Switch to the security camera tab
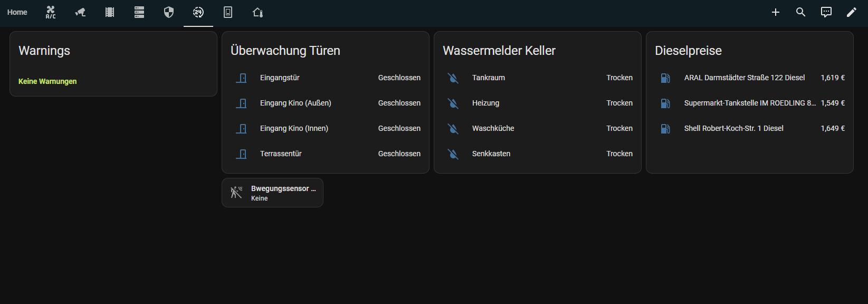 point(80,12)
